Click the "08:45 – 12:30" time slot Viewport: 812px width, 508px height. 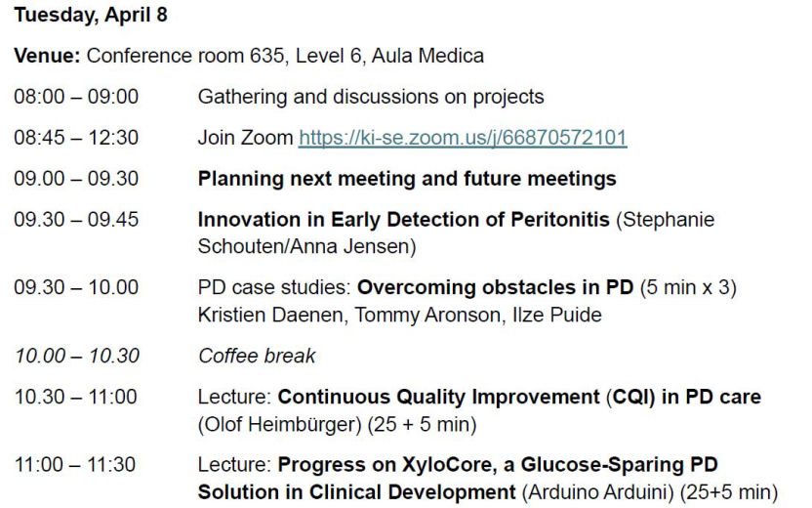coord(76,139)
